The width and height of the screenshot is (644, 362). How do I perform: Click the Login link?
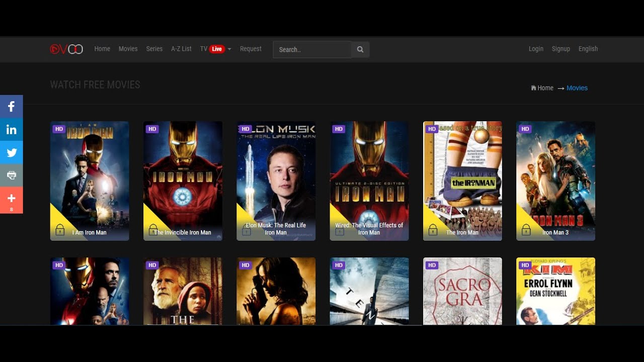click(536, 49)
